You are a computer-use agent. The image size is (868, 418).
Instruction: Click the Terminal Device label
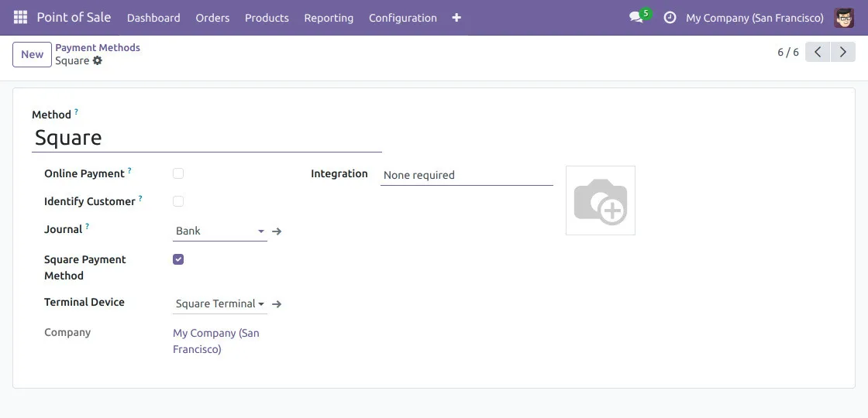click(84, 302)
